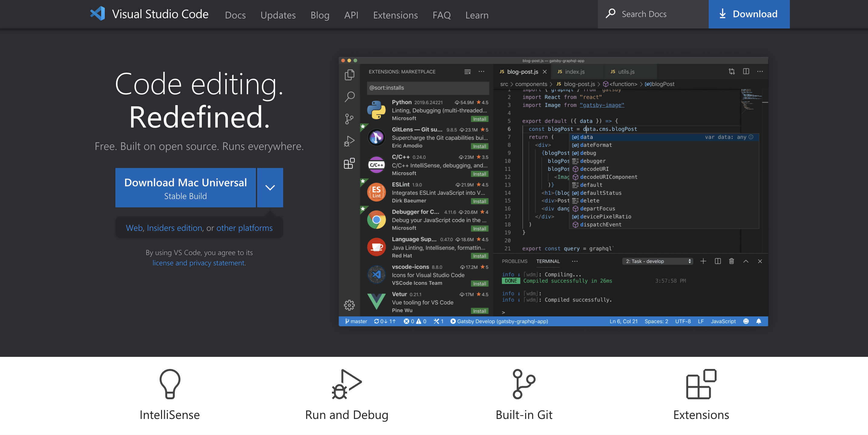Viewport: 868px width, 435px height.
Task: Click the IntelliSense lightbulb icon
Action: 170,384
